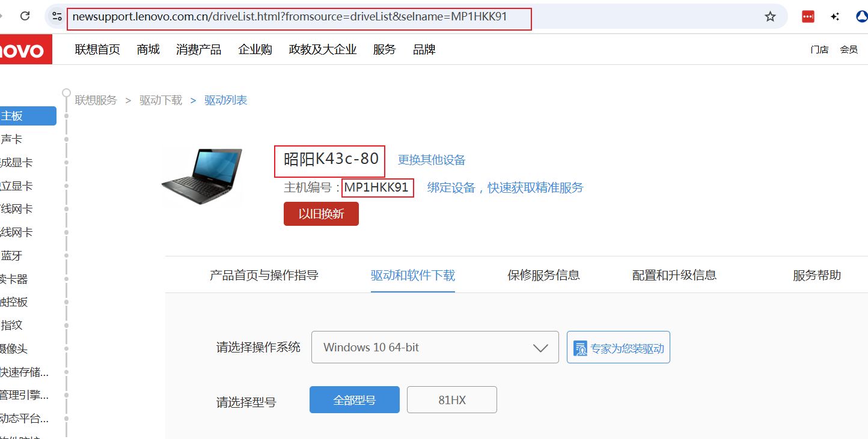Open 消费产品 in the top navigation

pos(199,49)
